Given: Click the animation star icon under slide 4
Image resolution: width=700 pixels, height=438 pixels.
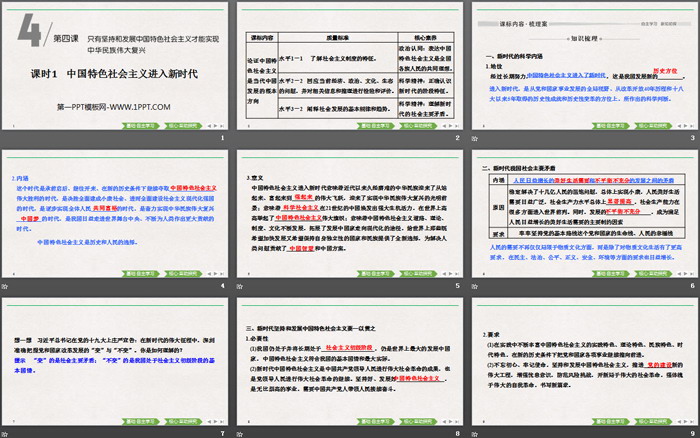Looking at the screenshot, I should [x=6, y=288].
